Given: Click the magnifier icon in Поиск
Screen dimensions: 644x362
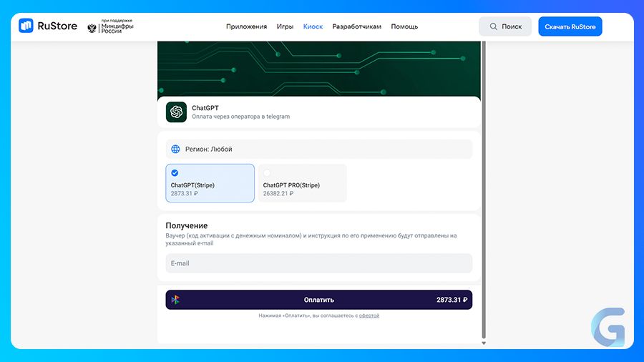Looking at the screenshot, I should [493, 26].
